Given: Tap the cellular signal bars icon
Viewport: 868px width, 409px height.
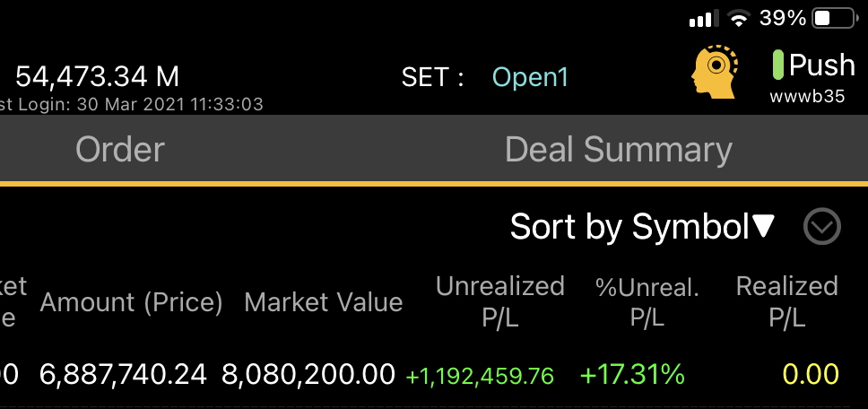Looking at the screenshot, I should (x=703, y=19).
